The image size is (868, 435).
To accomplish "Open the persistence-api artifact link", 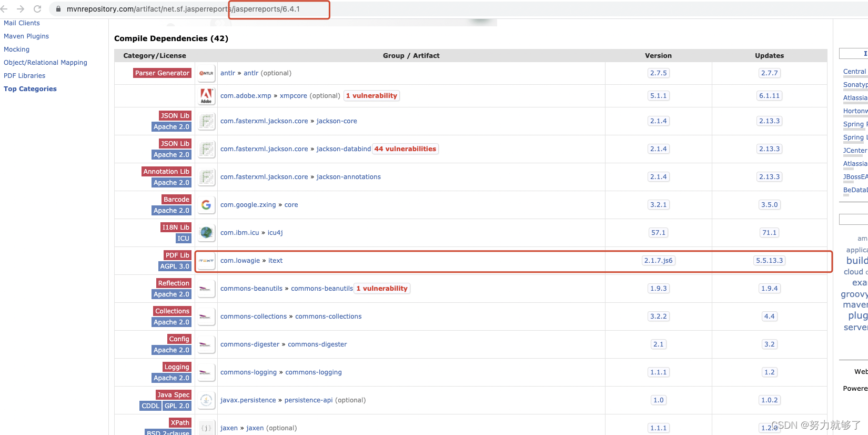I will 308,400.
